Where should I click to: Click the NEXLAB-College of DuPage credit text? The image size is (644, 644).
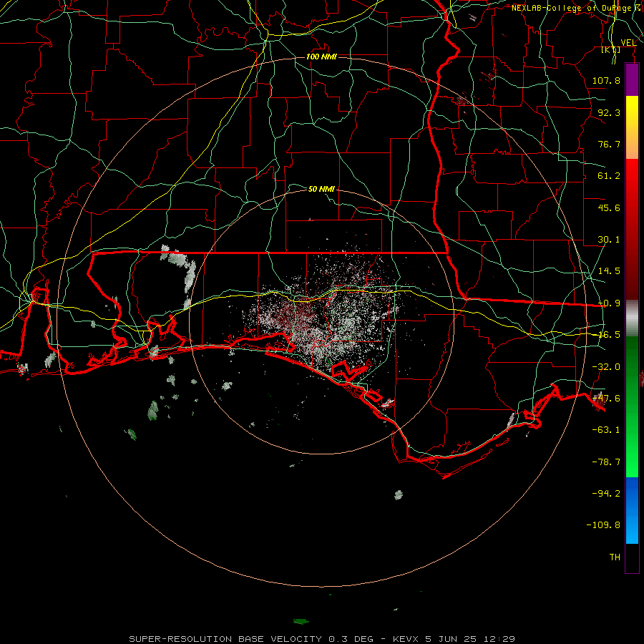[577, 8]
